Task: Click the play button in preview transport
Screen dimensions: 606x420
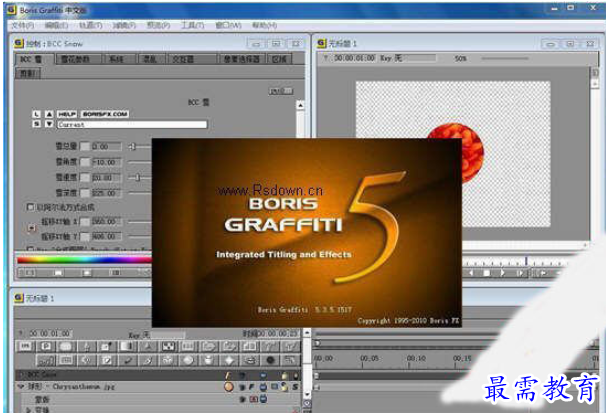Action: pos(502,273)
